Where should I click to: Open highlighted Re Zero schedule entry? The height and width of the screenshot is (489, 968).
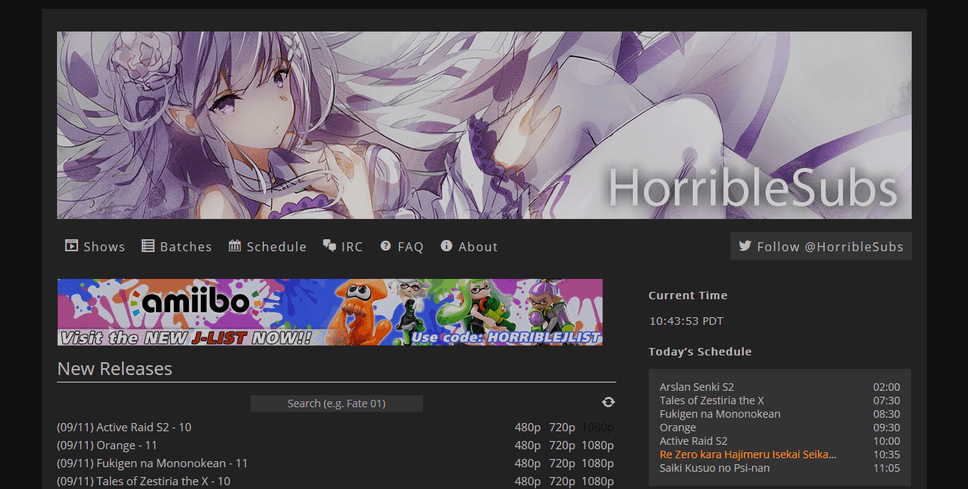(x=748, y=455)
